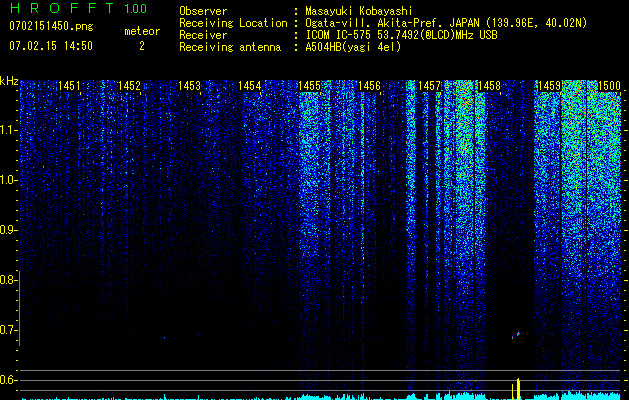Click the 1452 time marker

pyautogui.click(x=129, y=86)
